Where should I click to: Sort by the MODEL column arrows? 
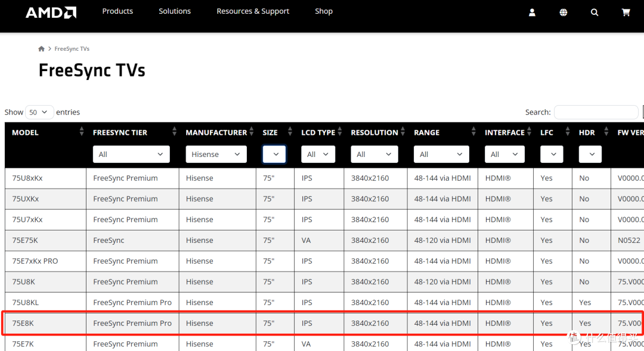tap(81, 131)
